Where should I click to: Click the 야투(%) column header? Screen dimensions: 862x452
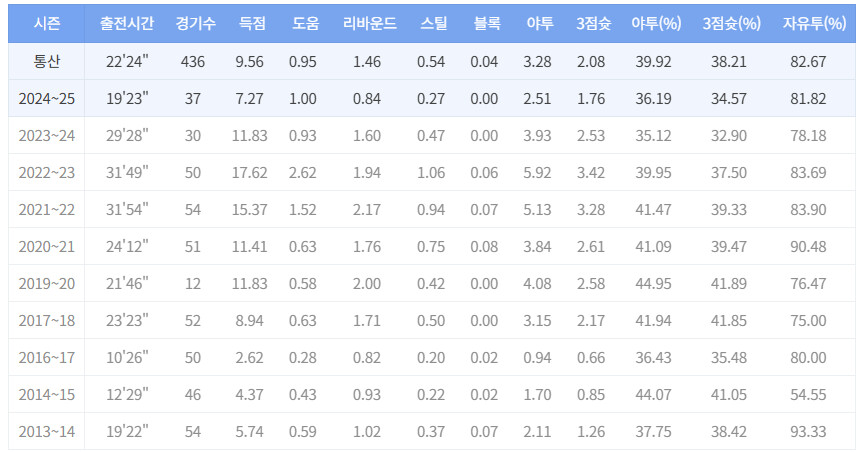coord(656,22)
